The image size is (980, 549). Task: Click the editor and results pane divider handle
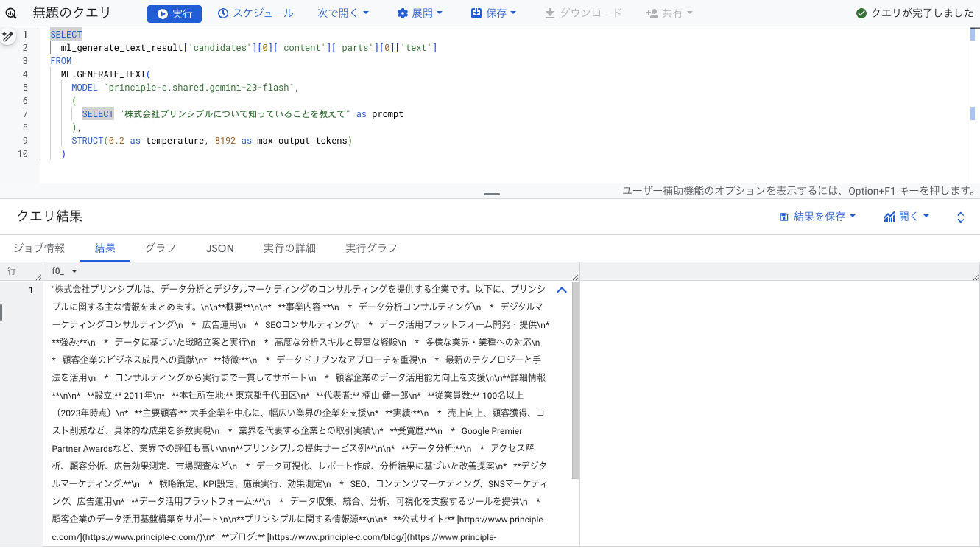click(491, 194)
